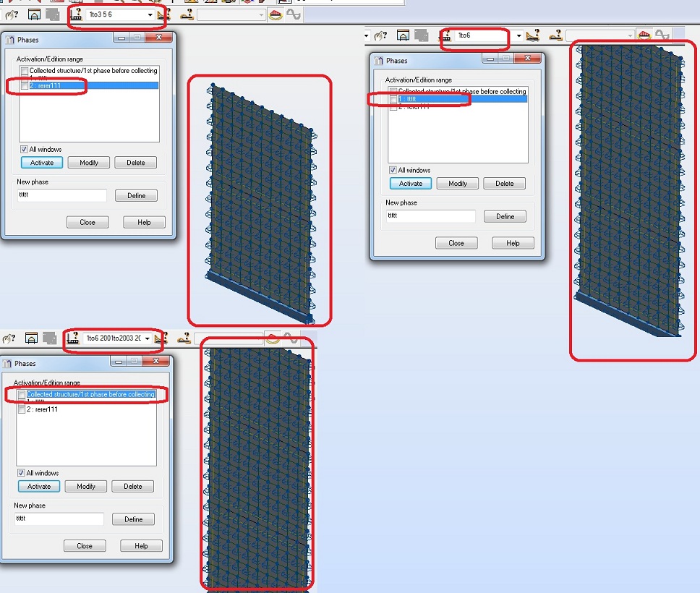700x593 pixels.
Task: Click dropdown arrow left of 1to6 toolbar pointer icon
Action: tap(367, 35)
